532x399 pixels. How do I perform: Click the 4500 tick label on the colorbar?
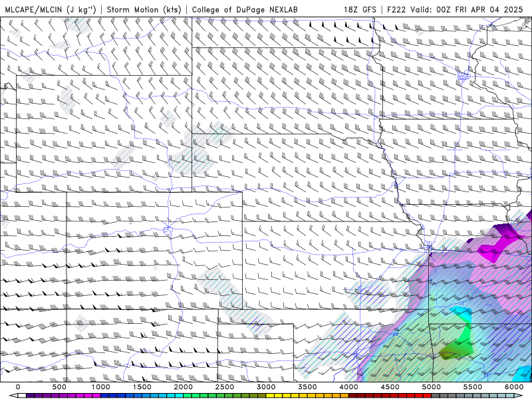point(390,387)
